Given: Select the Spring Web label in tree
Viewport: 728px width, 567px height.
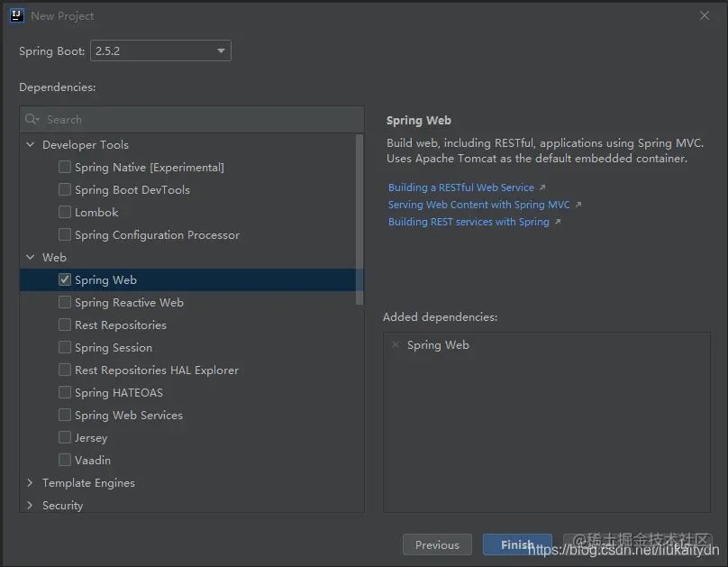Looking at the screenshot, I should pyautogui.click(x=105, y=280).
